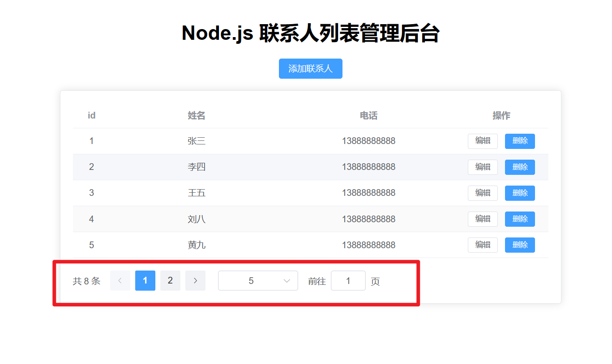This screenshot has height=364, width=612.
Task: Expand the page size chevron arrow
Action: [287, 281]
